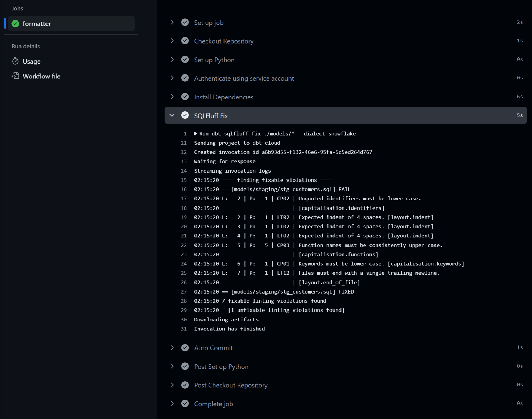
Task: Open the Post Checkout Repository title
Action: (x=231, y=385)
